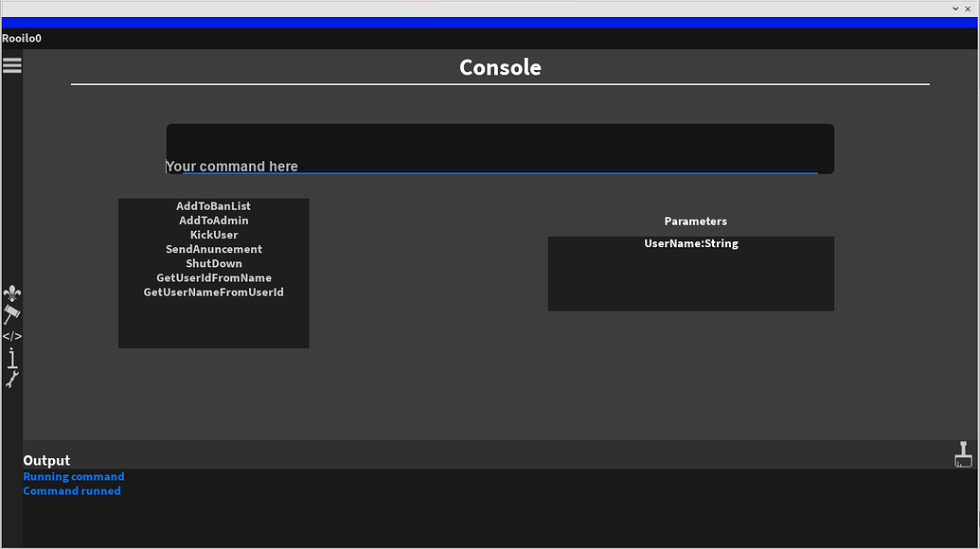Click the Your command here input field
Screen dimensions: 980x549
(x=500, y=151)
